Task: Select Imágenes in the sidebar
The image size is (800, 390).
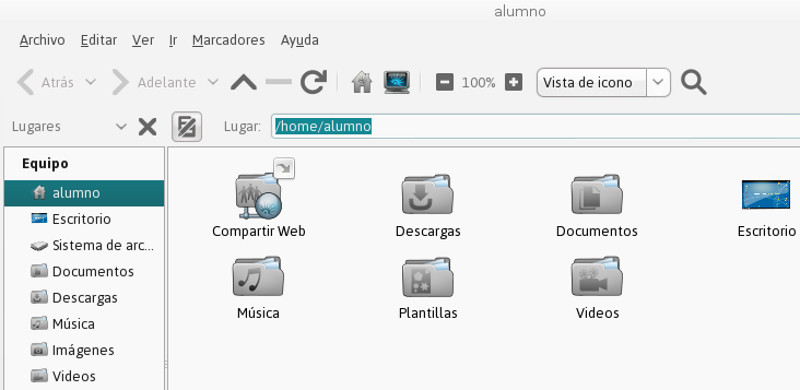Action: (x=84, y=350)
